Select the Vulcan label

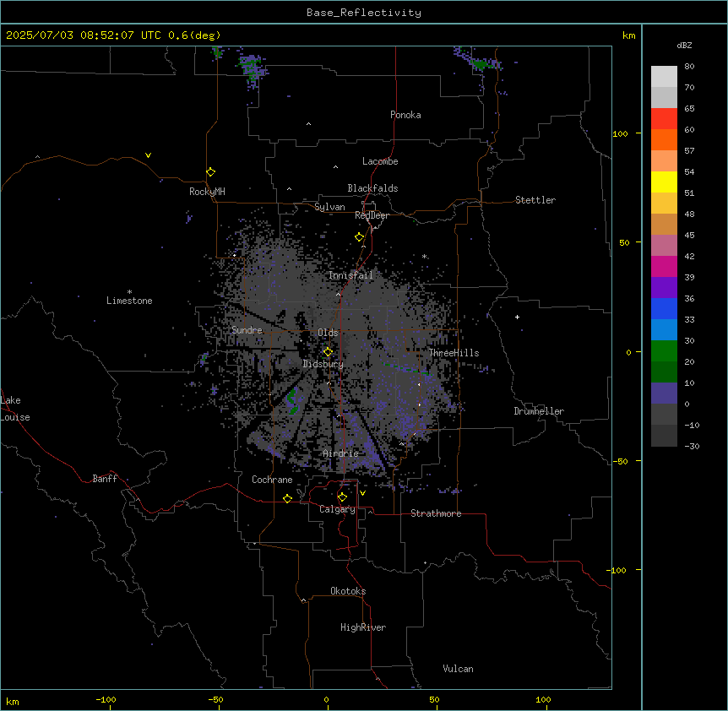coord(459,669)
